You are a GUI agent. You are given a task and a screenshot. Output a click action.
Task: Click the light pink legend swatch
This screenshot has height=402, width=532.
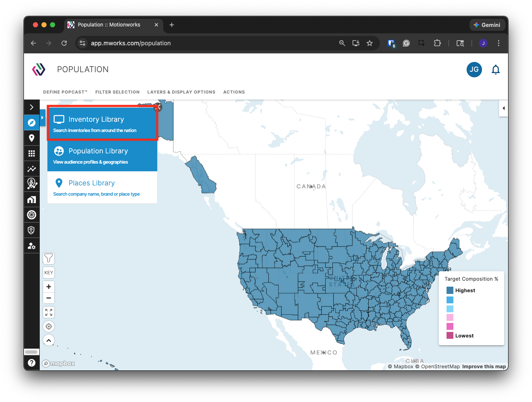click(x=450, y=317)
